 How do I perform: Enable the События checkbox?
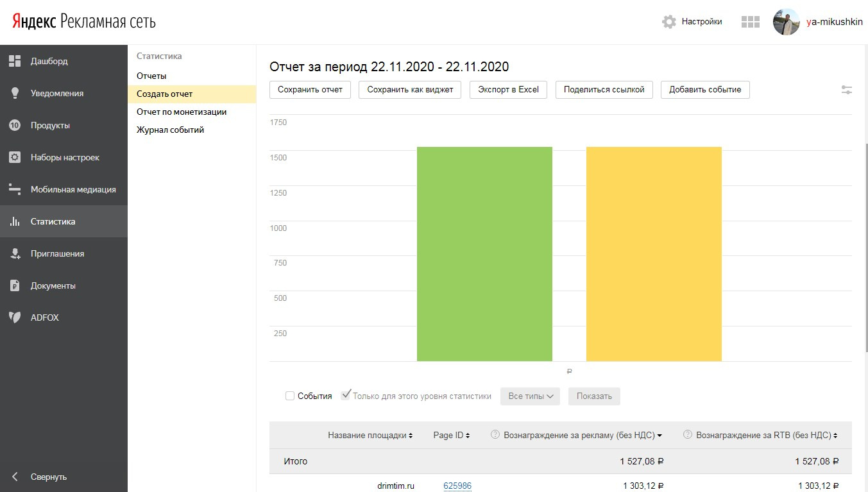(x=290, y=396)
